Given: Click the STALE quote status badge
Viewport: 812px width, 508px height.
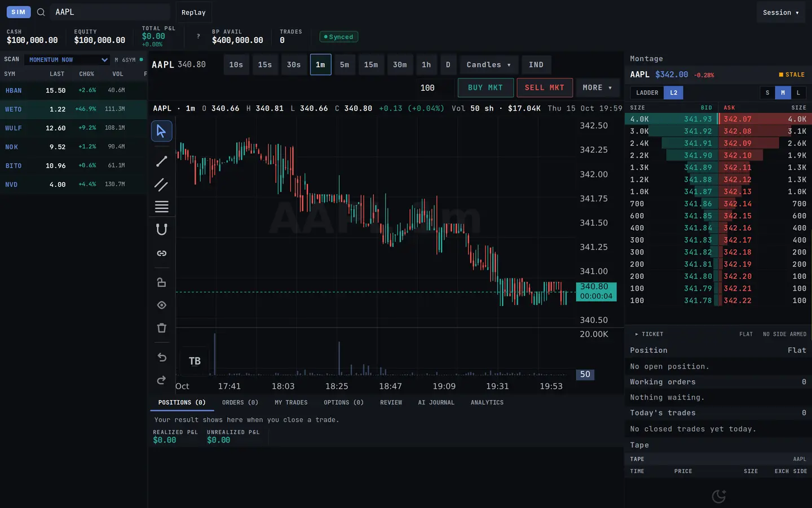Looking at the screenshot, I should [792, 75].
